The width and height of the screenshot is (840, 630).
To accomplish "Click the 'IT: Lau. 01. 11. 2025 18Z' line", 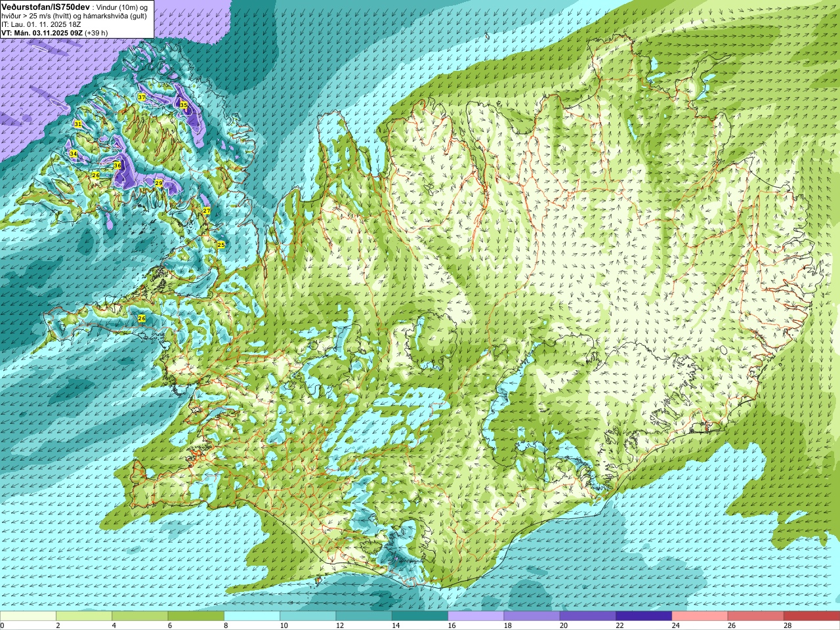I will point(41,24).
